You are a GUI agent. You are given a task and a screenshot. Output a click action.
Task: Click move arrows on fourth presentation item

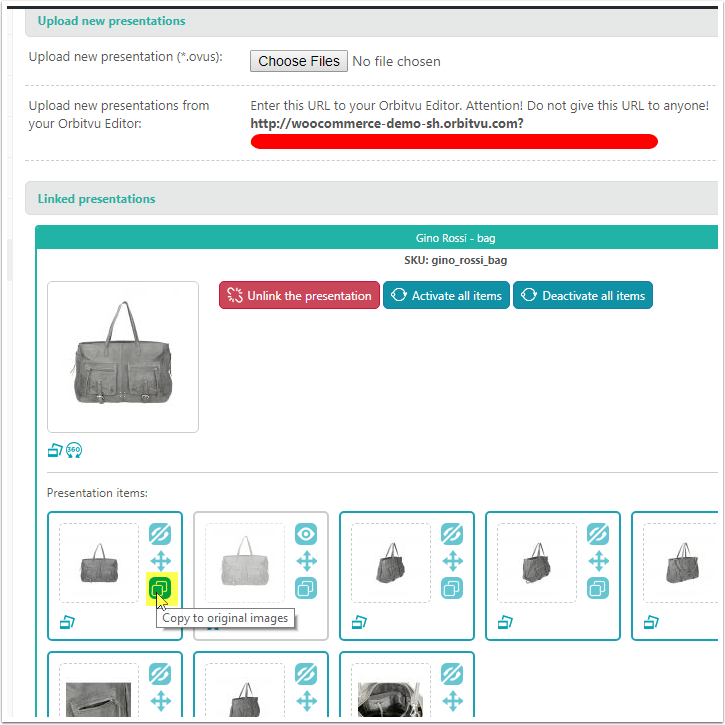pos(599,561)
